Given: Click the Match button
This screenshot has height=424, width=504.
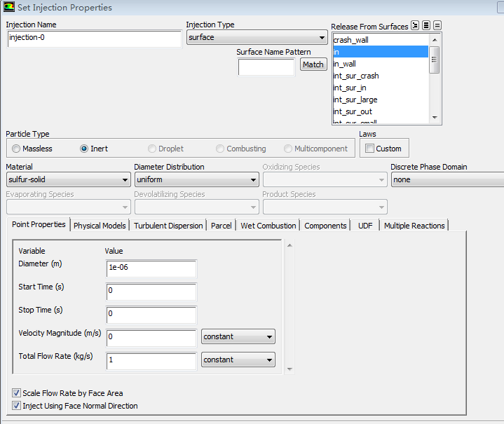Looking at the screenshot, I should 313,64.
